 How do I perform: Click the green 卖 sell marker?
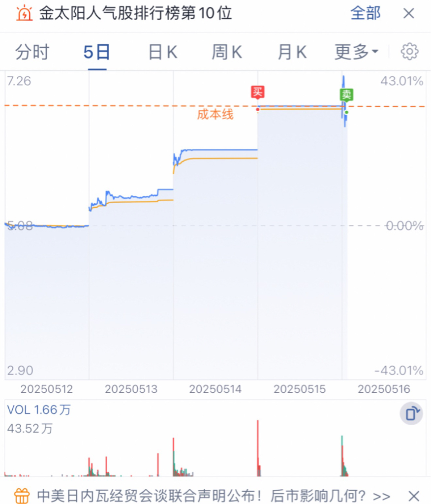tap(346, 94)
